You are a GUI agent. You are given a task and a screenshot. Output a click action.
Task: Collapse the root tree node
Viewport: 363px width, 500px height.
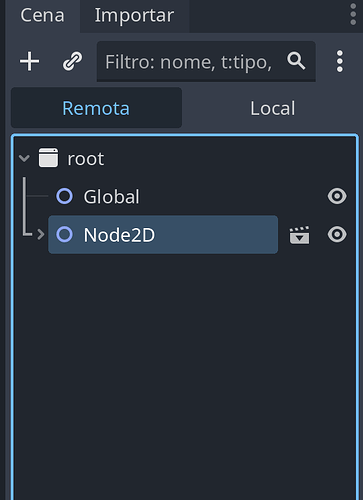tap(24, 158)
